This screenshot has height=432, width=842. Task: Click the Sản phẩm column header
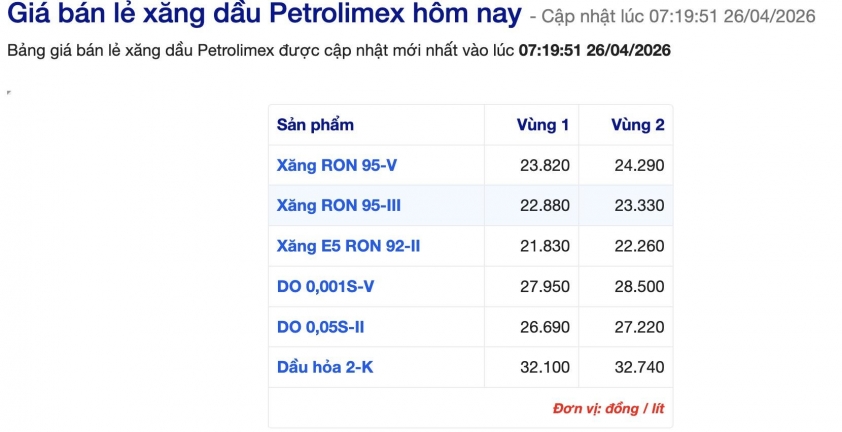(x=315, y=125)
